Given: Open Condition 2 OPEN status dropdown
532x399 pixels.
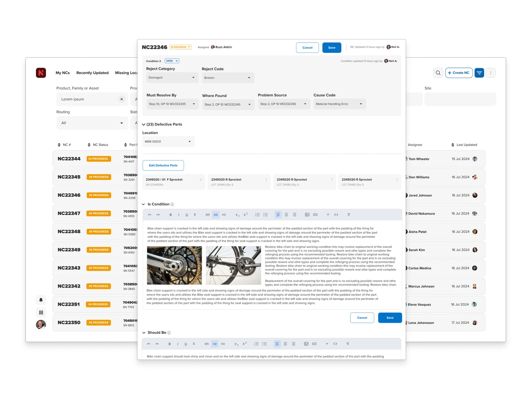Looking at the screenshot, I should click(172, 61).
